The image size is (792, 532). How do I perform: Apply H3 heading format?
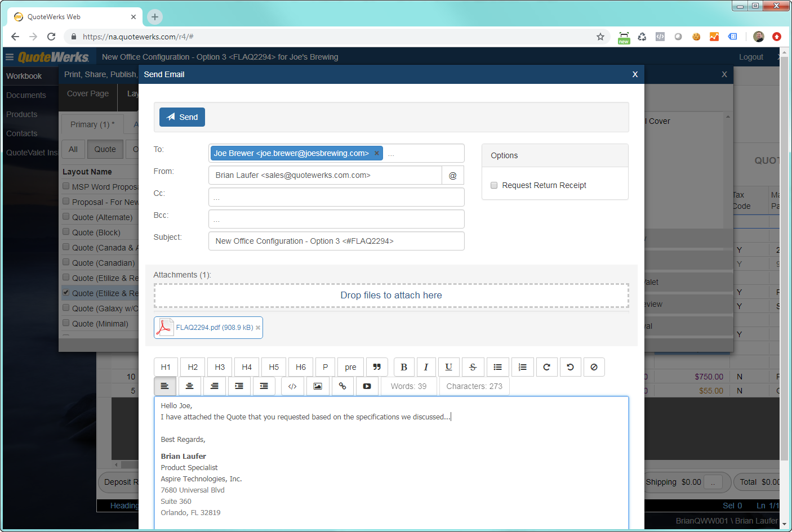coord(220,367)
